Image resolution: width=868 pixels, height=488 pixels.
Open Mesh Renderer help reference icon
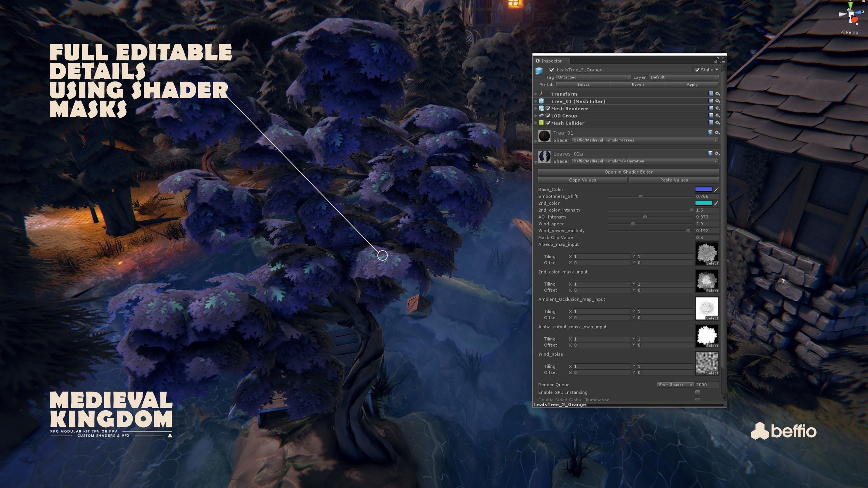click(x=711, y=108)
